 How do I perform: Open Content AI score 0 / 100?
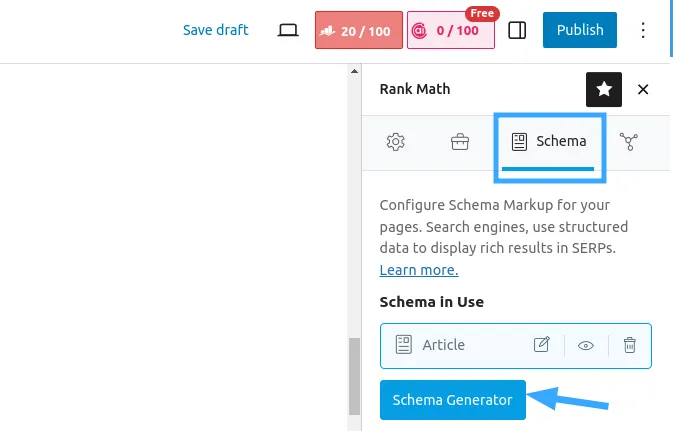[x=451, y=30]
